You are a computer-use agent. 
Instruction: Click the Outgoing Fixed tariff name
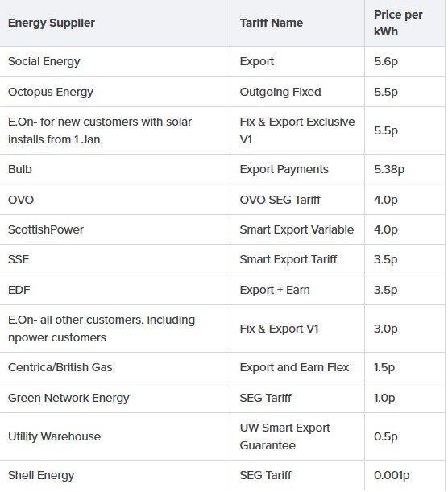[280, 92]
